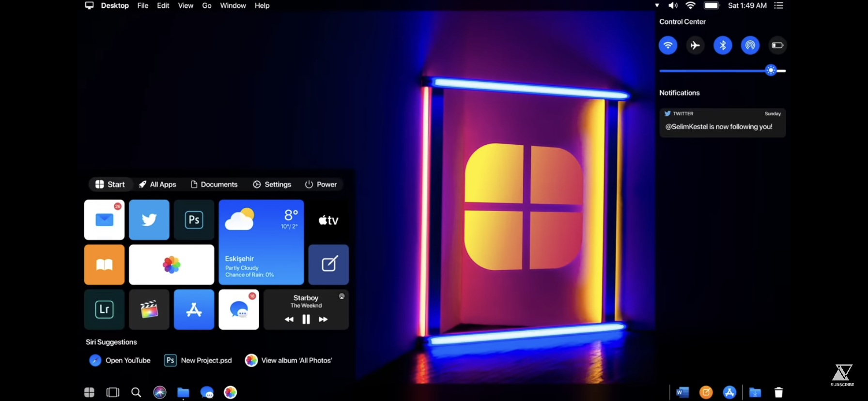868x401 pixels.
Task: Open the Trash in the taskbar
Action: (778, 392)
